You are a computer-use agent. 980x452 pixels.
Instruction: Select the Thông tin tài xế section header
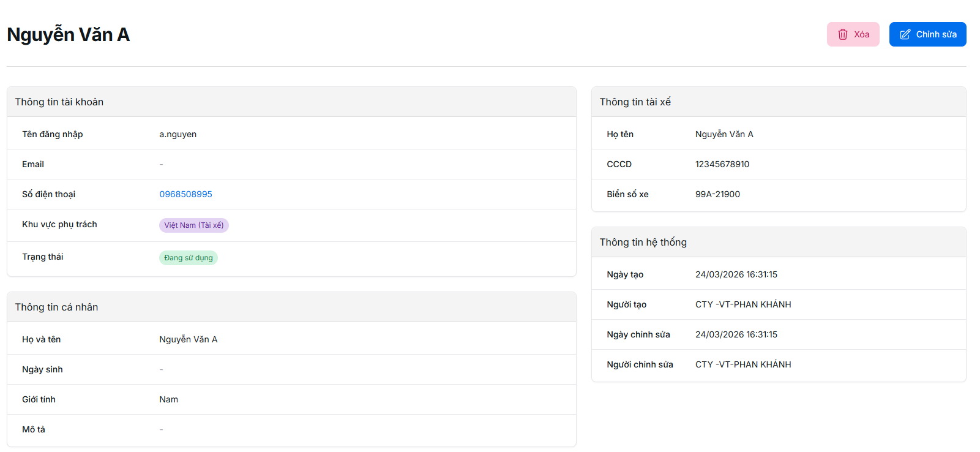pyautogui.click(x=635, y=102)
